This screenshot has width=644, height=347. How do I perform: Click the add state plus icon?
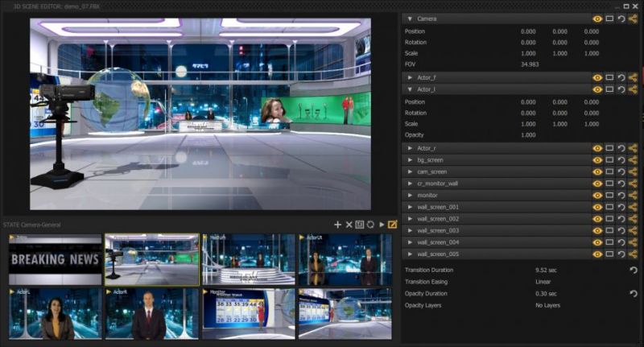click(x=338, y=225)
